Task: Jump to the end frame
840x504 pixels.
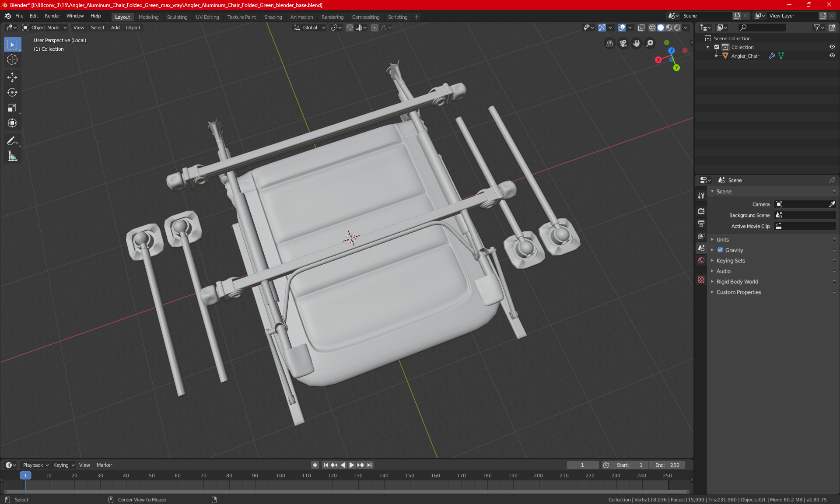Action: [370, 465]
